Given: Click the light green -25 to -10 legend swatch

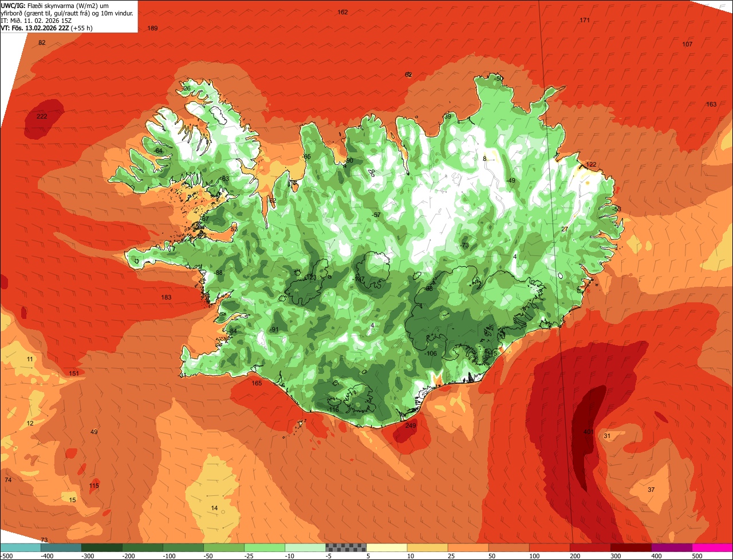Looking at the screenshot, I should tap(265, 547).
